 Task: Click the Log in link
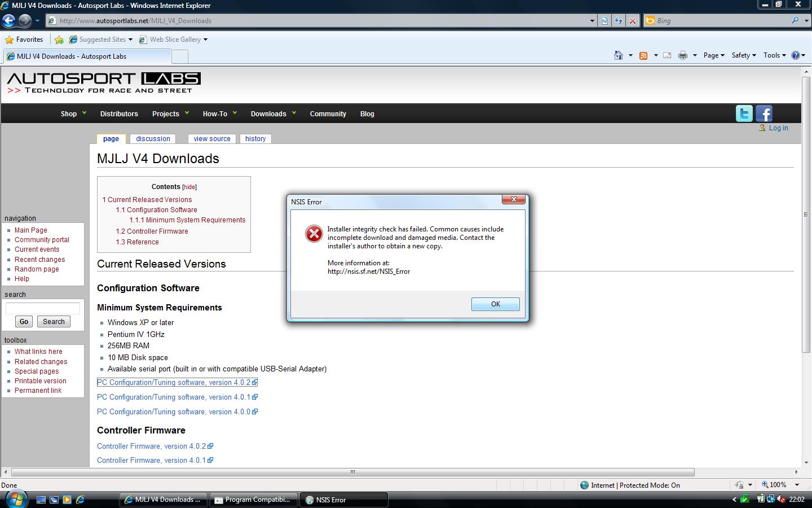click(778, 128)
